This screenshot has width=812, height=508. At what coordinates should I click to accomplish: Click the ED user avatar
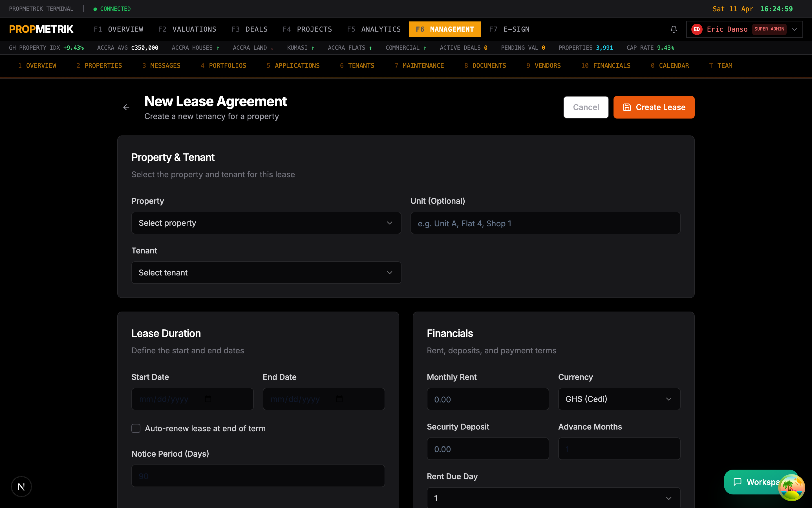click(x=697, y=29)
